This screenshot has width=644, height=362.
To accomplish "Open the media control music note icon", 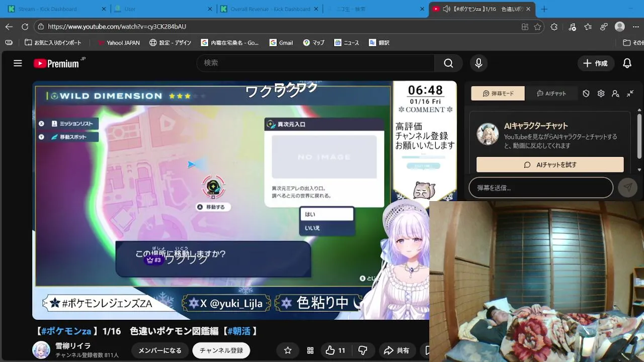I will (x=572, y=27).
